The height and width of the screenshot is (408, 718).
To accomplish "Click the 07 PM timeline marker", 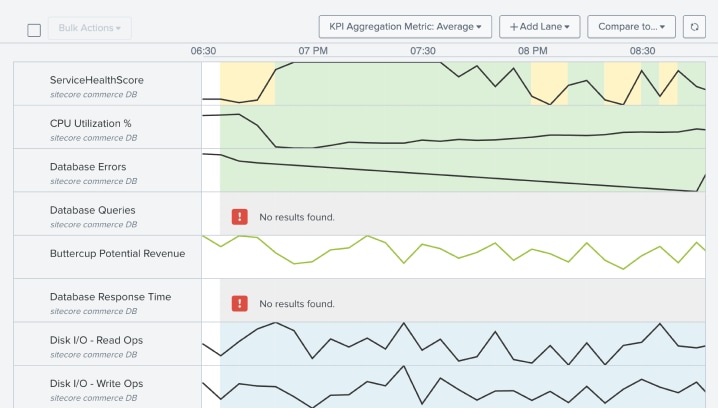I will (313, 51).
